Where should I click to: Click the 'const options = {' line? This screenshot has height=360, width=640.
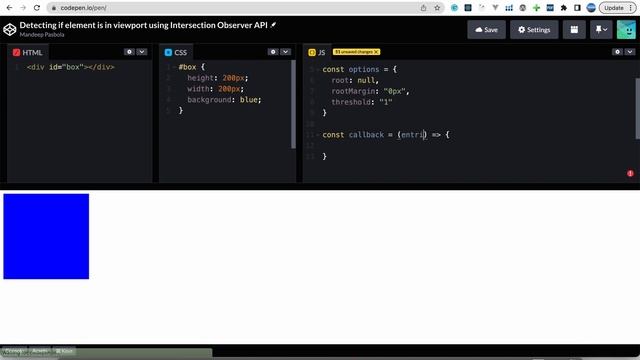[360, 69]
